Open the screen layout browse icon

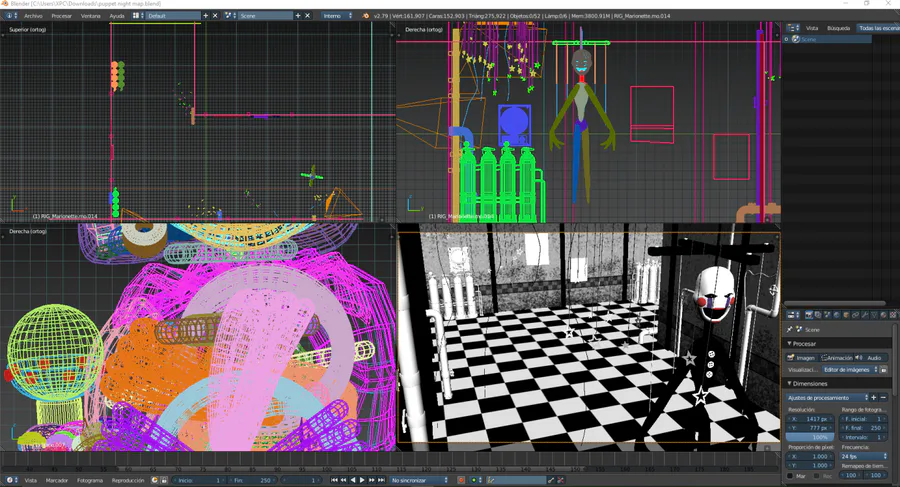138,16
